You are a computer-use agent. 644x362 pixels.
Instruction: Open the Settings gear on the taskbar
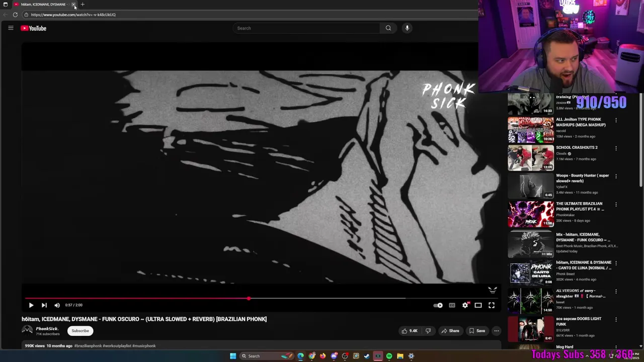[x=411, y=356]
